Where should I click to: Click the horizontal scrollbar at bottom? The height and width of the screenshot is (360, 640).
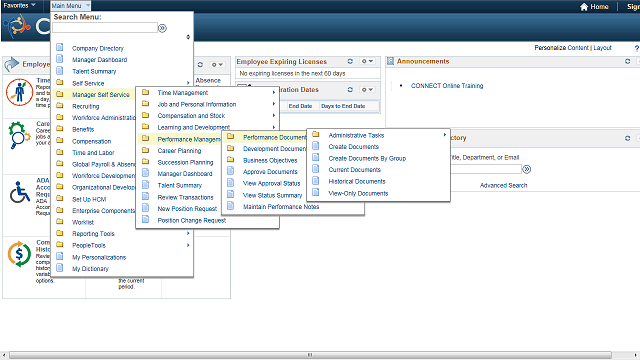tap(310, 355)
